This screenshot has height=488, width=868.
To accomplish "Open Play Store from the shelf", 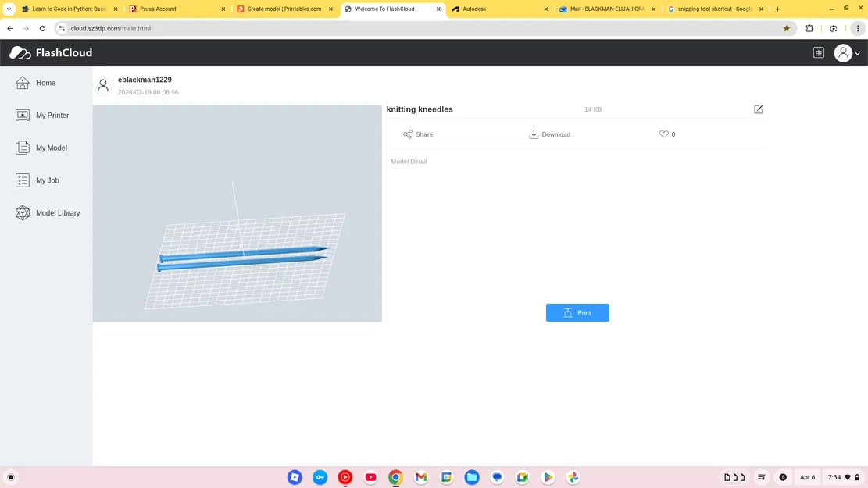I will click(x=548, y=477).
